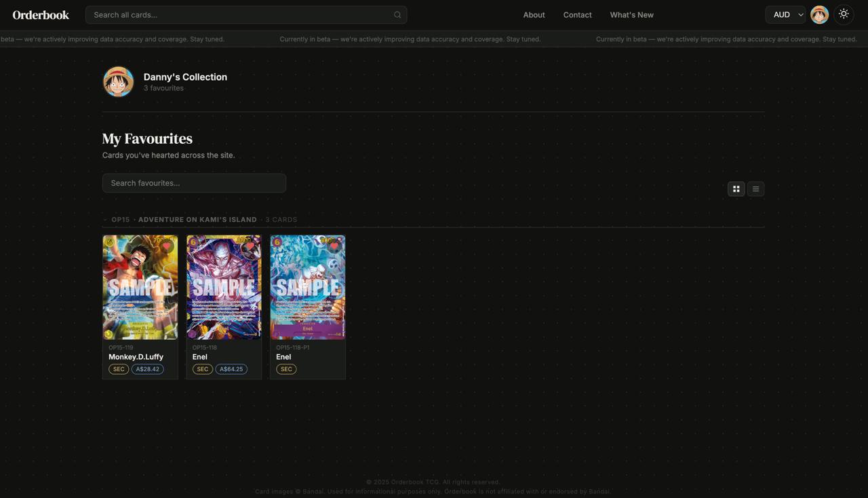Focus the Search favourites field
The width and height of the screenshot is (868, 498).
(x=194, y=183)
